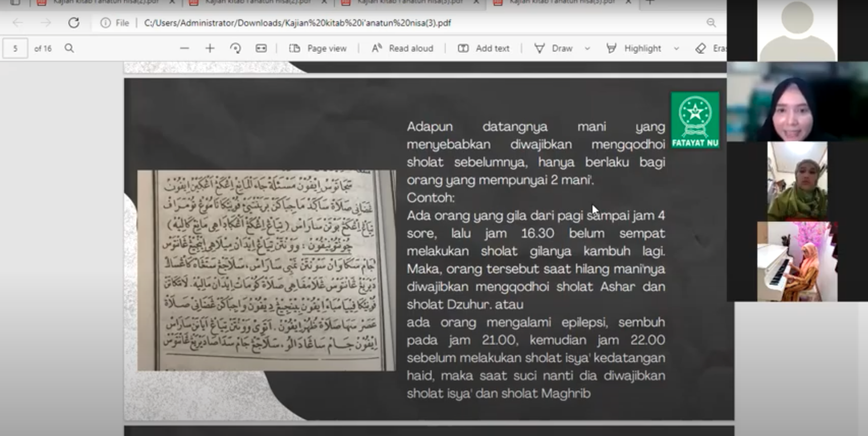The width and height of the screenshot is (868, 436).
Task: Click the rotate page icon
Action: 235,48
